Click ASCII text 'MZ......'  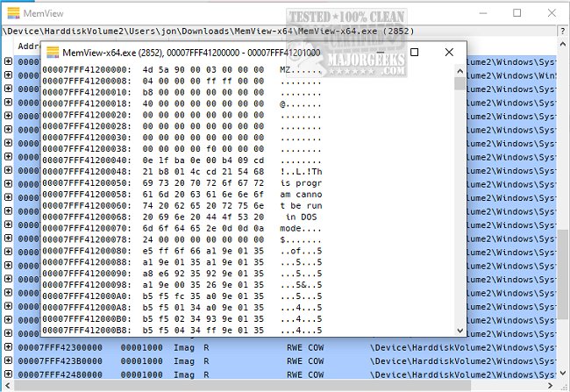(x=301, y=69)
